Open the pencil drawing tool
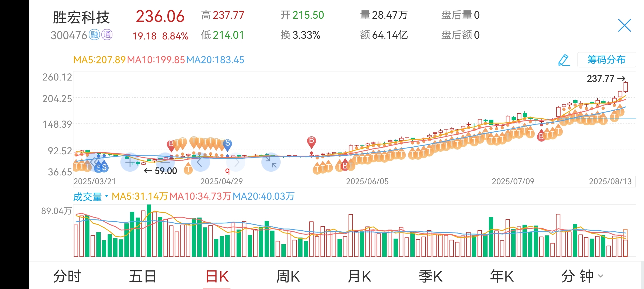644x289 pixels. click(564, 60)
